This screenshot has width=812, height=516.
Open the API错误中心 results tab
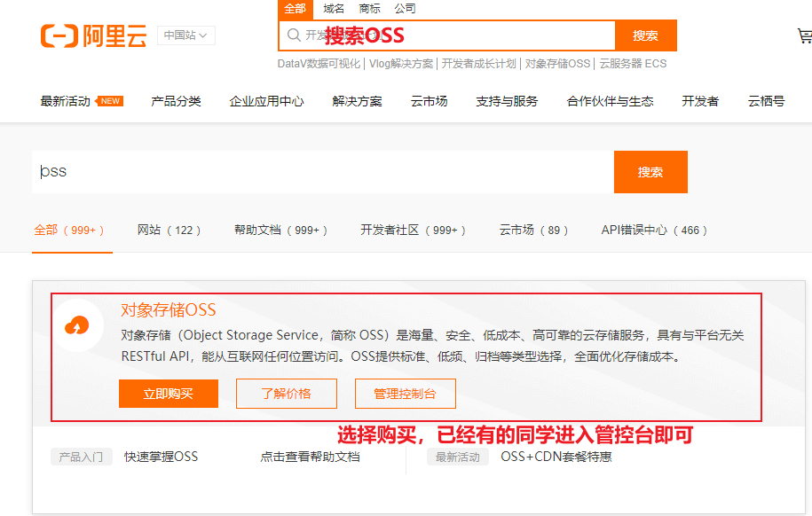pyautogui.click(x=655, y=230)
